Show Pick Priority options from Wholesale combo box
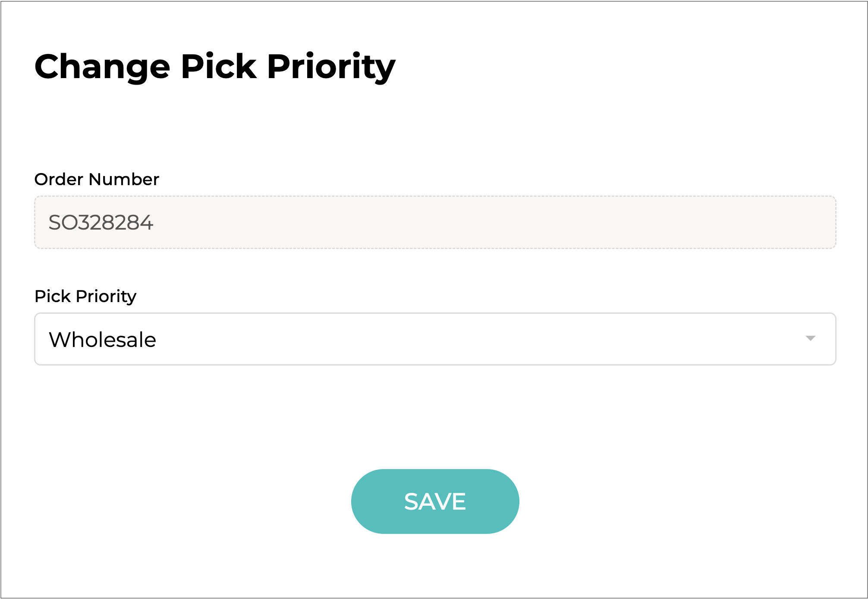Screen dimensions: 868x599 (435, 339)
